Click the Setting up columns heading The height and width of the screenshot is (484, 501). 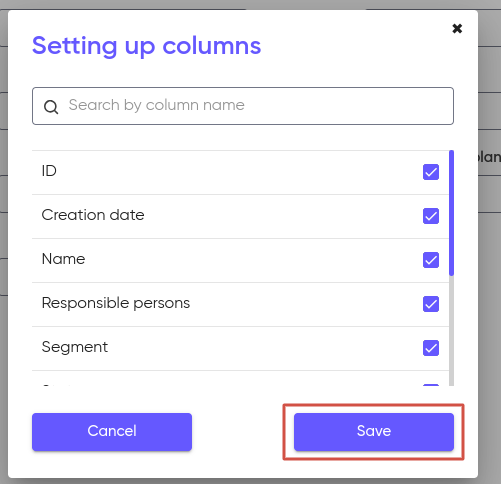coord(147,46)
